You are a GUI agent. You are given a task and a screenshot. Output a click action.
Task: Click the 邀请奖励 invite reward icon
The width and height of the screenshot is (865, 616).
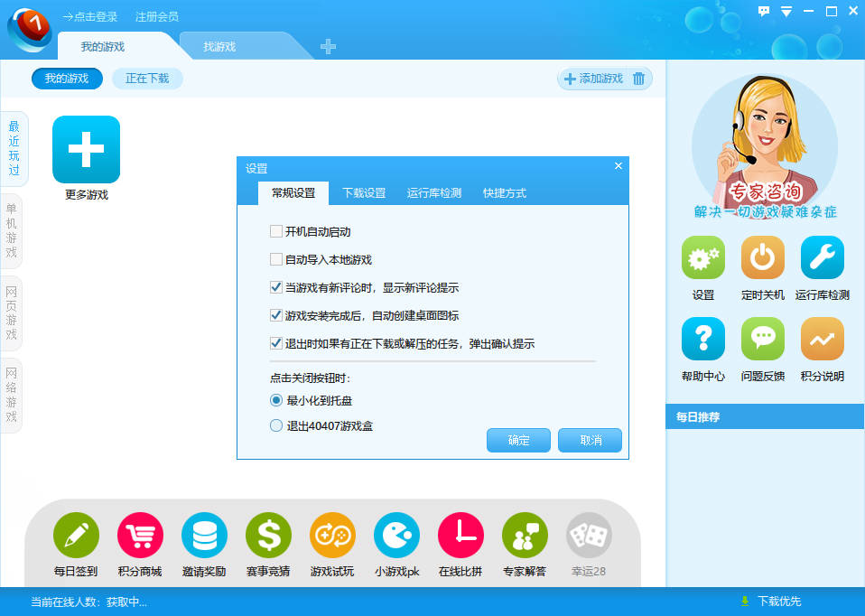coord(204,535)
